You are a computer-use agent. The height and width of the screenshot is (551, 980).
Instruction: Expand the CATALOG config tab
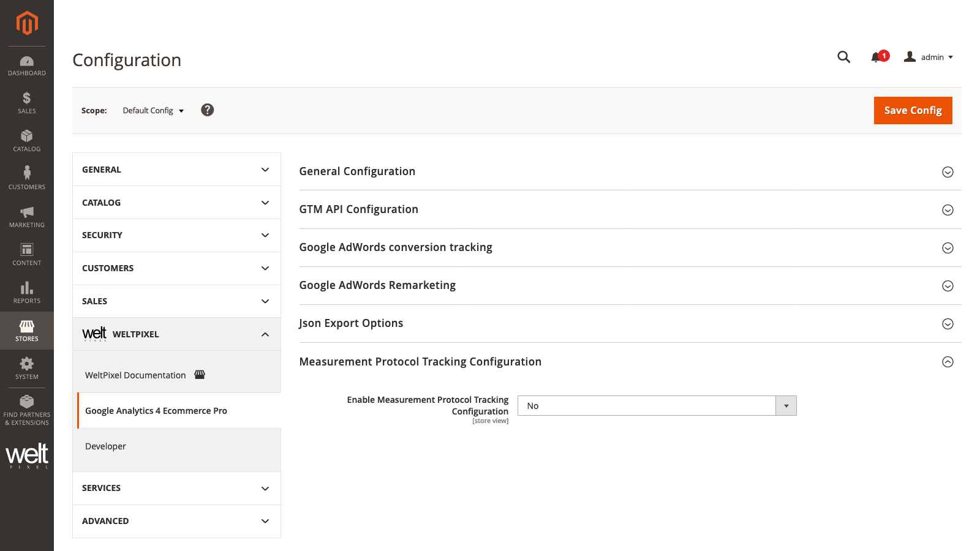pos(176,203)
